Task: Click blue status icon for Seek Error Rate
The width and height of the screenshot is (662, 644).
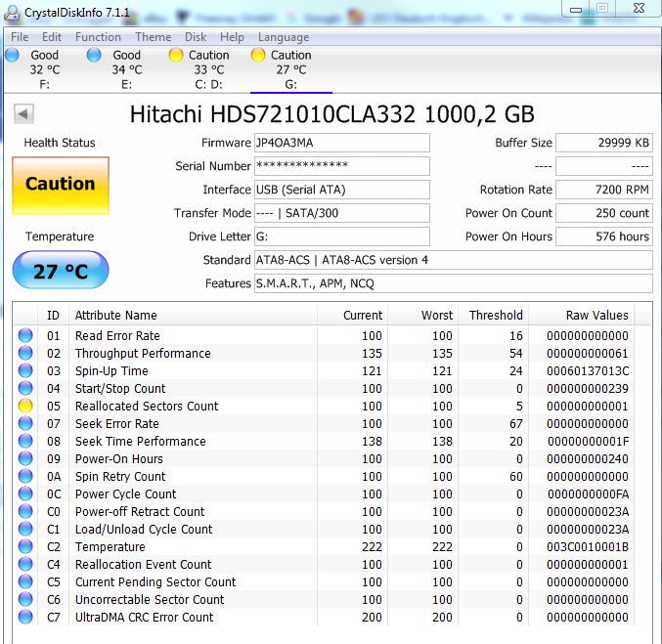Action: (x=25, y=424)
